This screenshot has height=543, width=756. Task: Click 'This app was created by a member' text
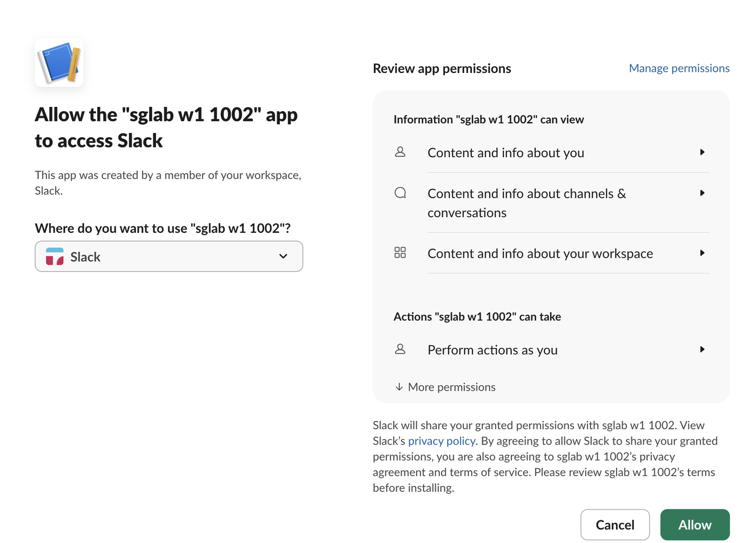168,183
